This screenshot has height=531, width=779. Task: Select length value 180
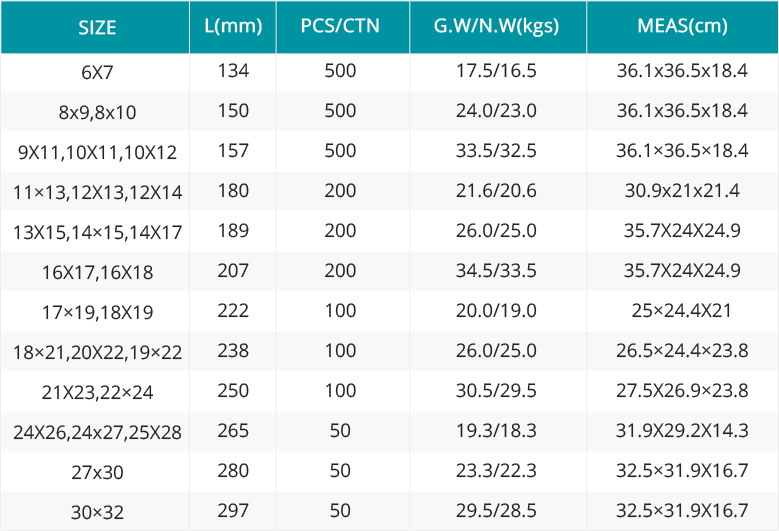point(232,191)
